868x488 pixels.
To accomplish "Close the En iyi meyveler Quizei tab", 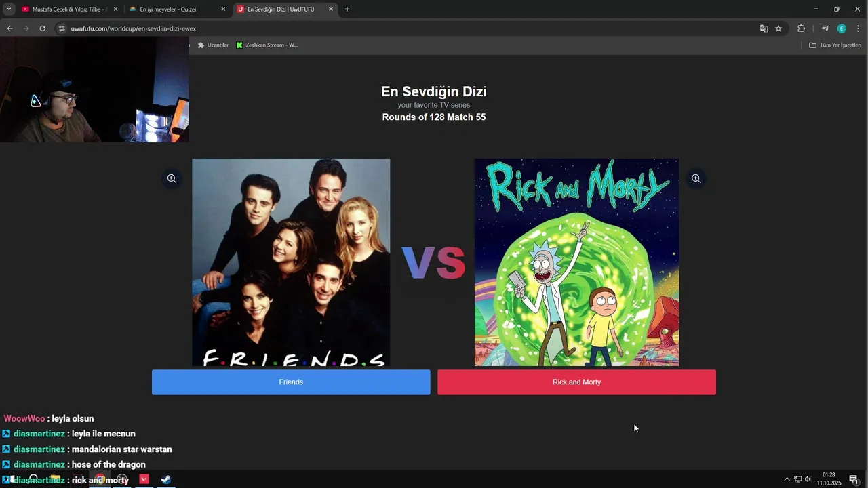I will coord(223,9).
